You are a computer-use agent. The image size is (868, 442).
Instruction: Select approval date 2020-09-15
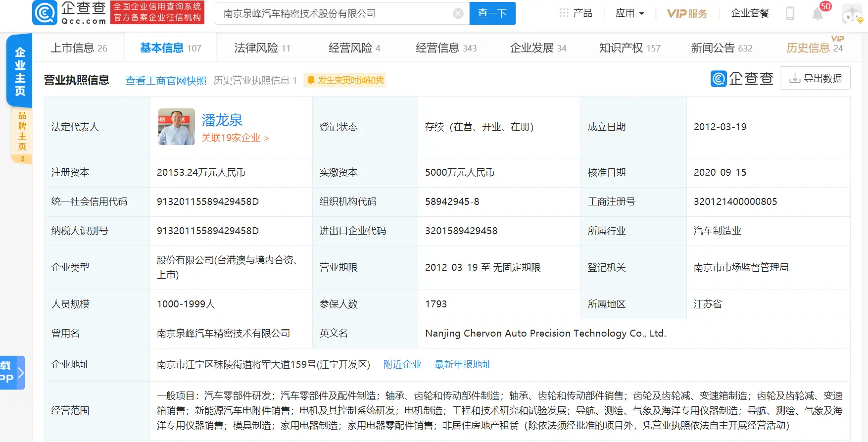click(x=720, y=172)
